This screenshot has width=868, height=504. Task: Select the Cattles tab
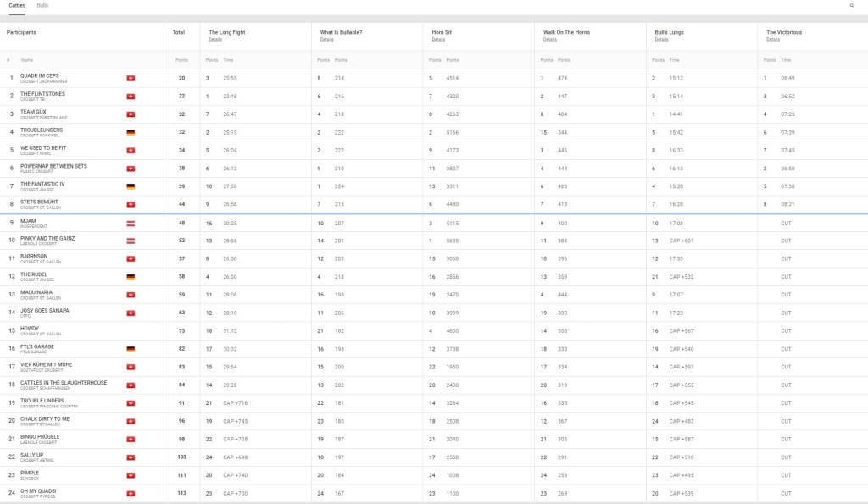tap(16, 6)
